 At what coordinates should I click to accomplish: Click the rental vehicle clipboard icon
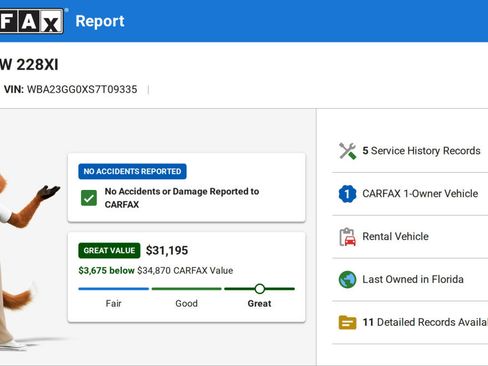click(x=347, y=237)
